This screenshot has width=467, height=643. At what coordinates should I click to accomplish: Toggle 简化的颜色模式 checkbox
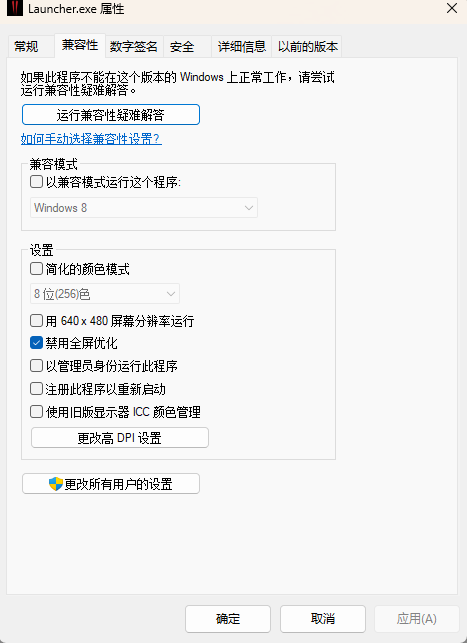36,269
